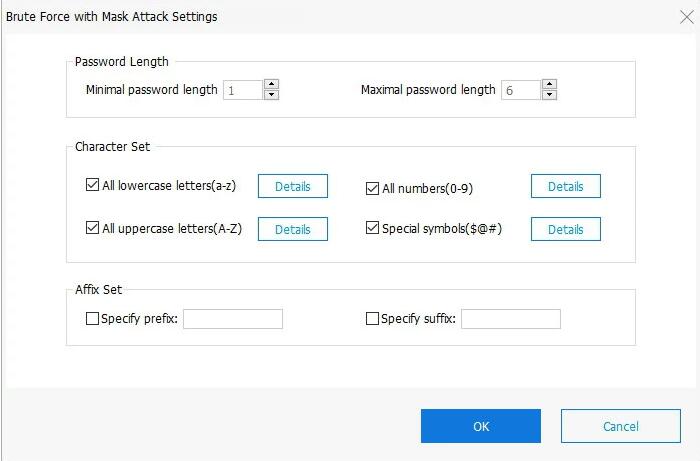Open Details for Special symbols
Viewport: 700px width, 461px height.
[566, 229]
